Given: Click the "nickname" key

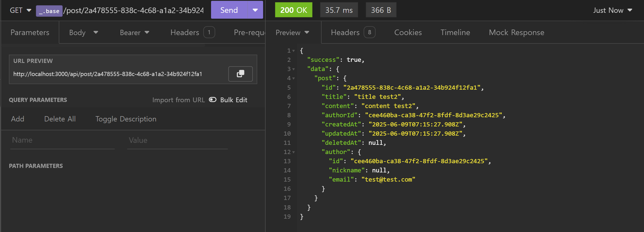Looking at the screenshot, I should [x=347, y=170].
